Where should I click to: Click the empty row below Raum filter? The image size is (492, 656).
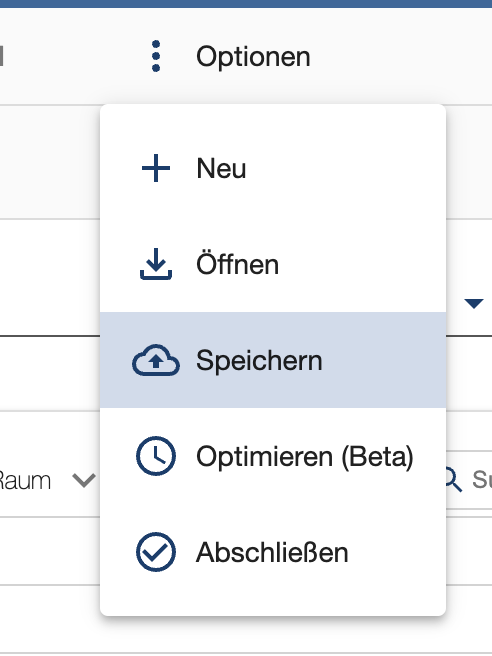point(50,551)
